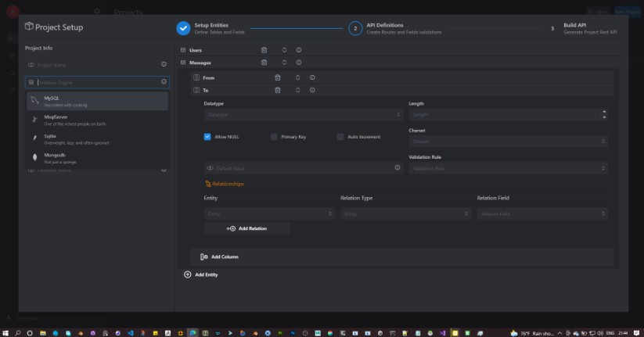Click the trash icon on Messages row

[x=264, y=62]
